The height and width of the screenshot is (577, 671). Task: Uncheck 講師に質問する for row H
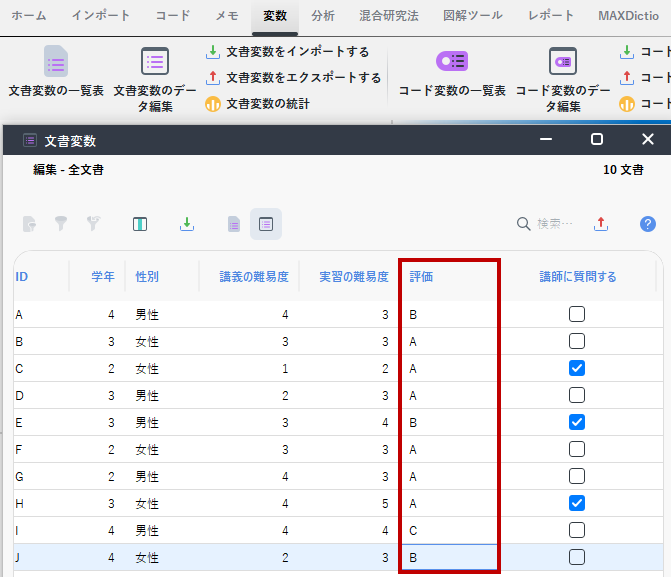[x=577, y=502]
